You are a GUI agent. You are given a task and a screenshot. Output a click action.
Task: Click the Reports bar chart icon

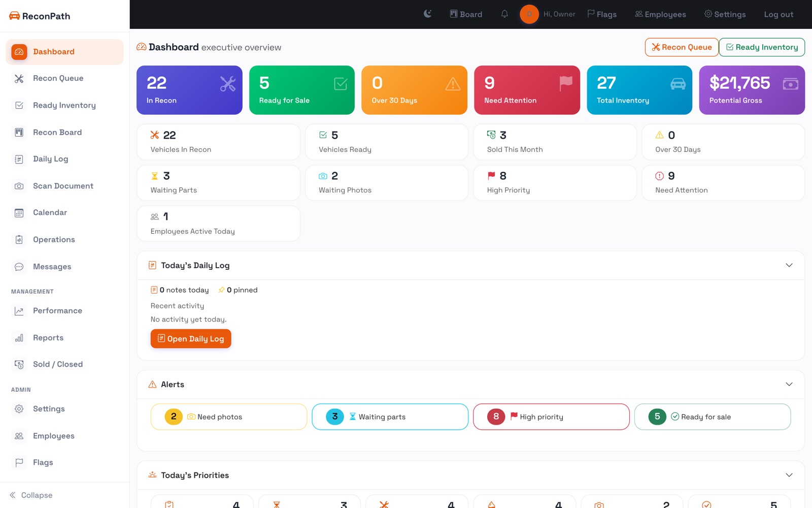tap(19, 338)
